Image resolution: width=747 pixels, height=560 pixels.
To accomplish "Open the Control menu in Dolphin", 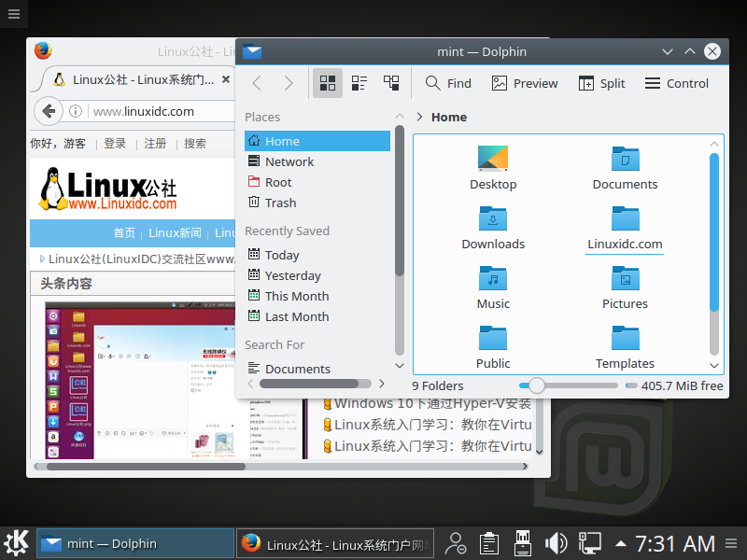I will (x=676, y=83).
